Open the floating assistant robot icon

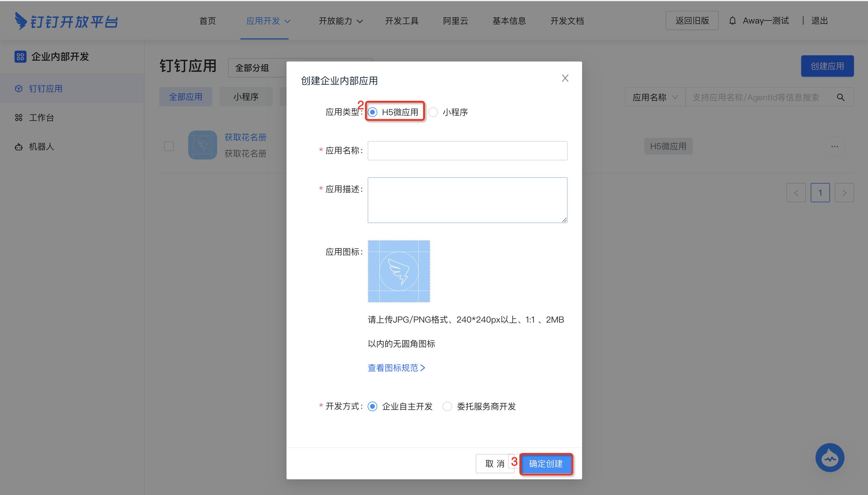tap(830, 458)
